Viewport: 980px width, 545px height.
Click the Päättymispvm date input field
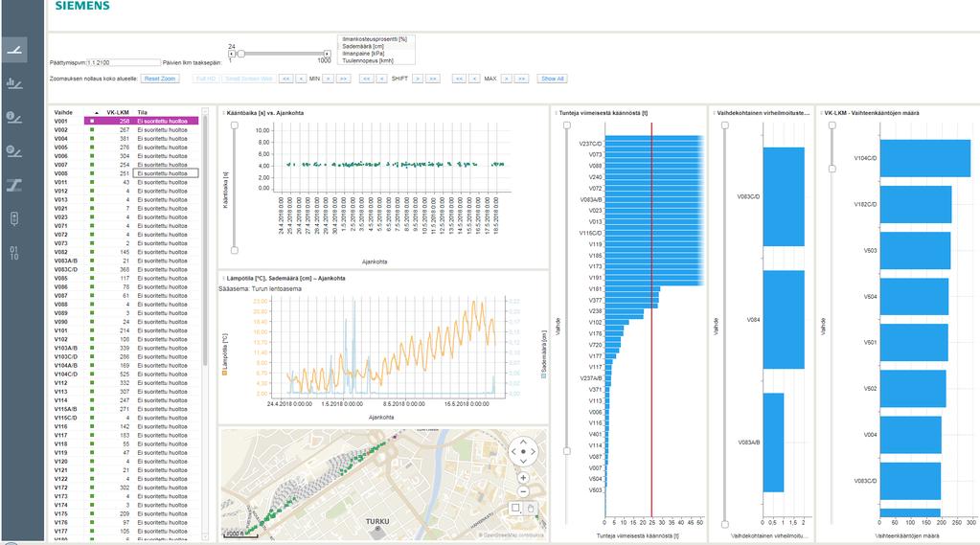[124, 62]
